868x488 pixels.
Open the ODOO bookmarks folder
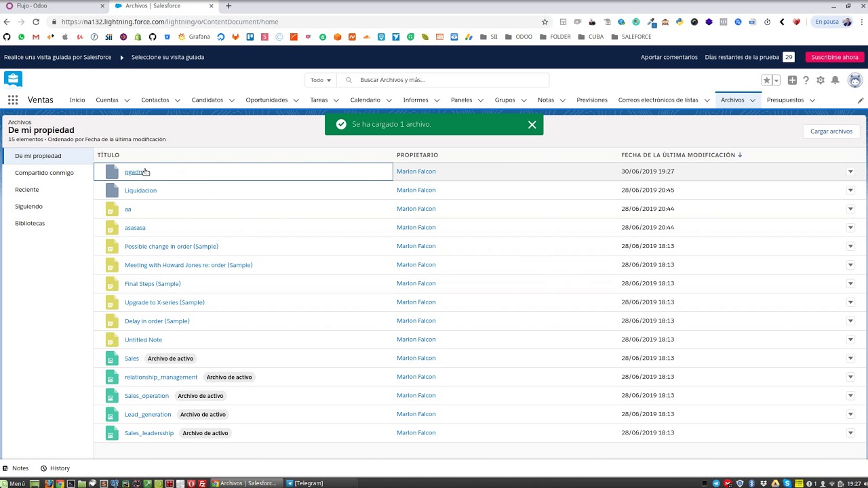coord(519,37)
